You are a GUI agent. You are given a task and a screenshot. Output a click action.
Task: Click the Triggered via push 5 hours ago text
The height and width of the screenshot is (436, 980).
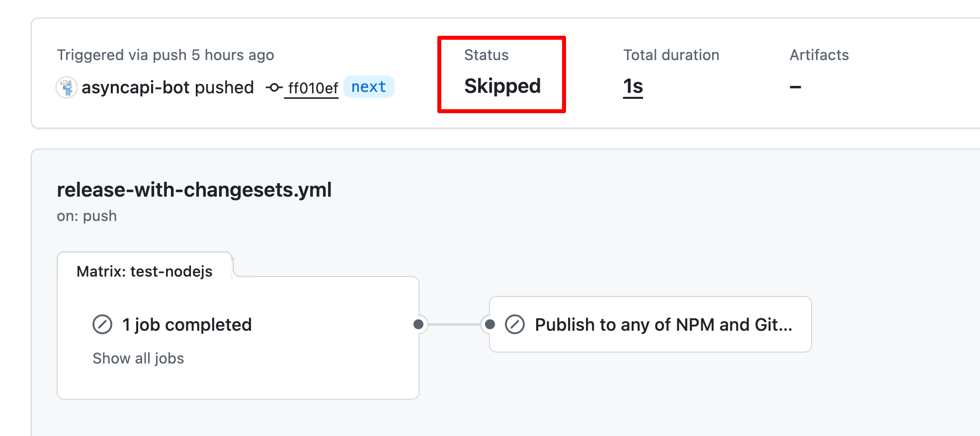[165, 55]
